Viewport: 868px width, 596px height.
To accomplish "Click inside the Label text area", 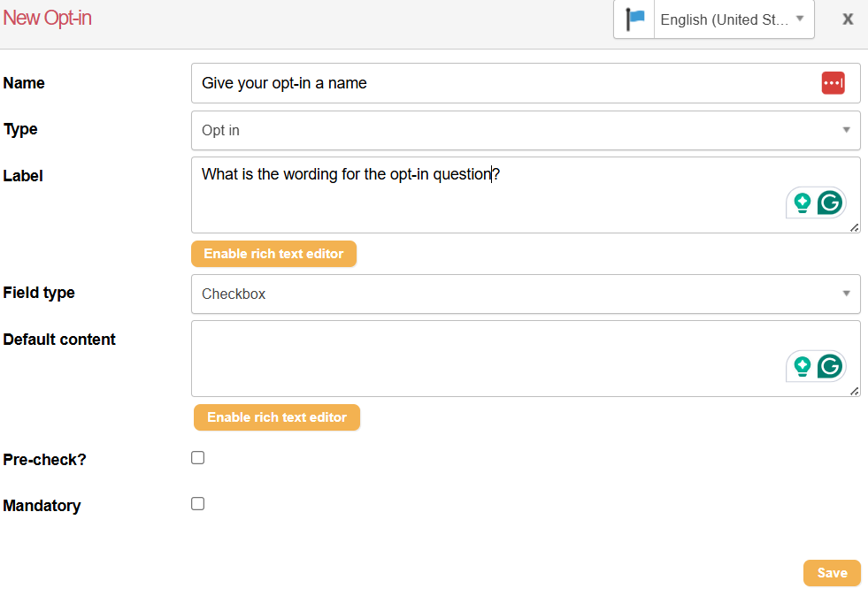I will 487,195.
